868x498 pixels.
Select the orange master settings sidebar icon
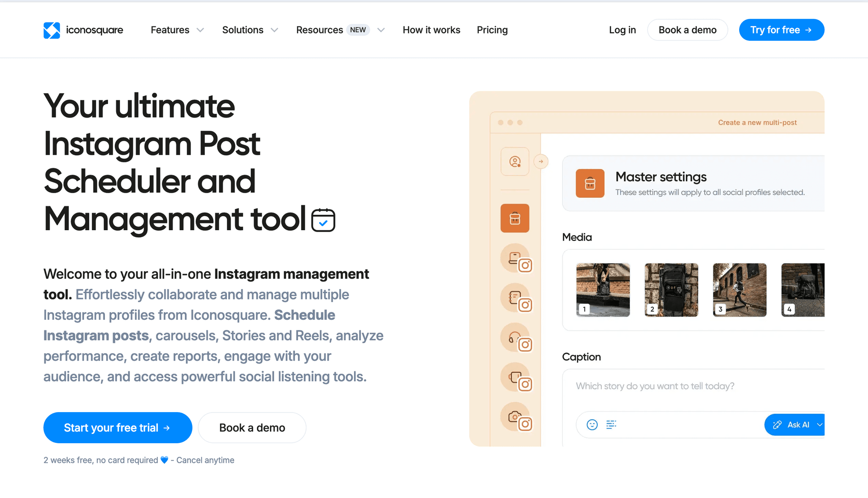515,218
